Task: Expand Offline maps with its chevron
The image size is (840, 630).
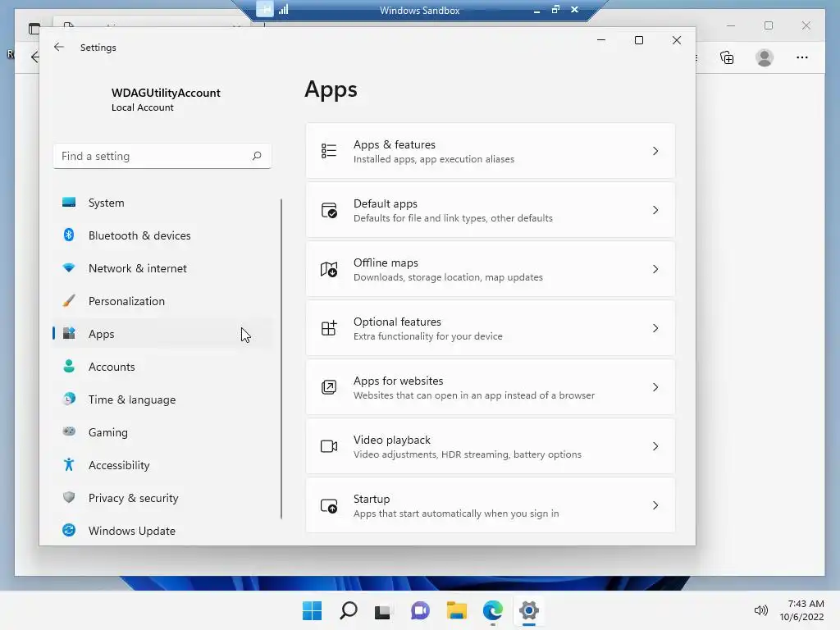Action: click(x=655, y=269)
